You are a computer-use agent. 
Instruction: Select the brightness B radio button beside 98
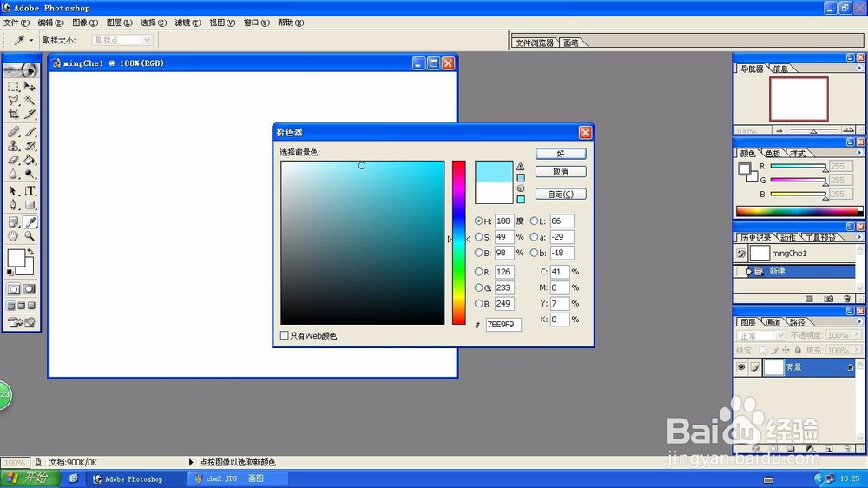tap(479, 253)
